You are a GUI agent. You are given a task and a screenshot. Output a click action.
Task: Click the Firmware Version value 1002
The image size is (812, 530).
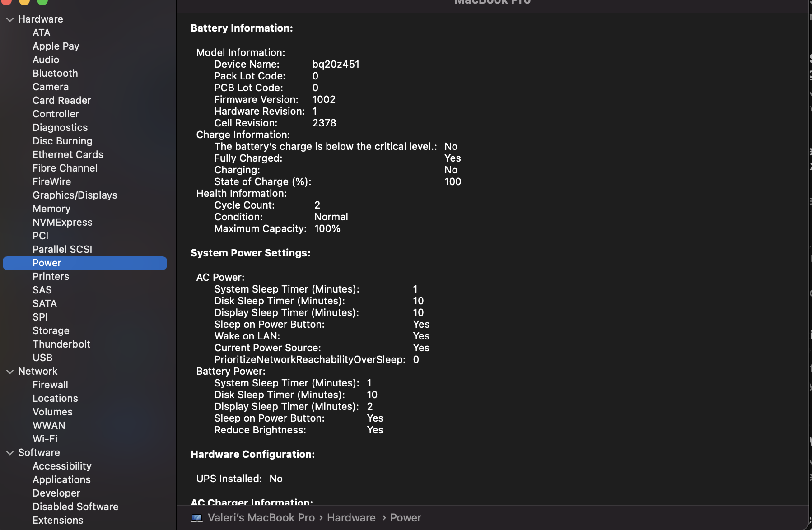pos(324,99)
